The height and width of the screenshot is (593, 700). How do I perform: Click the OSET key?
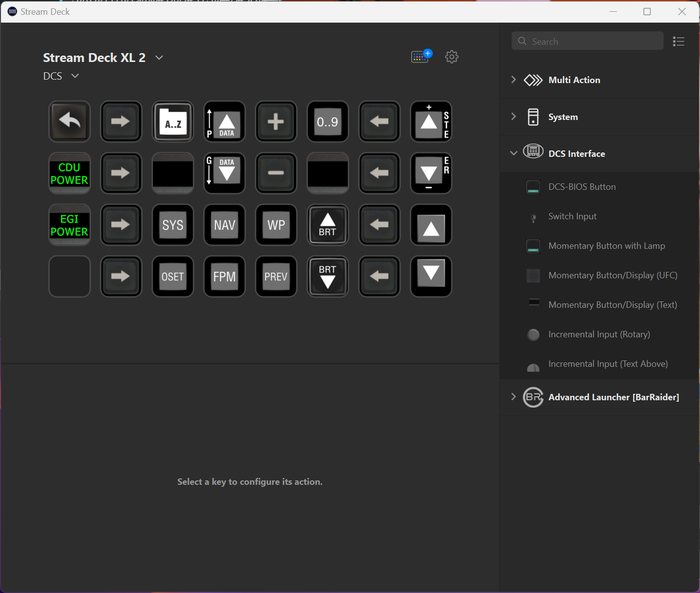[173, 276]
